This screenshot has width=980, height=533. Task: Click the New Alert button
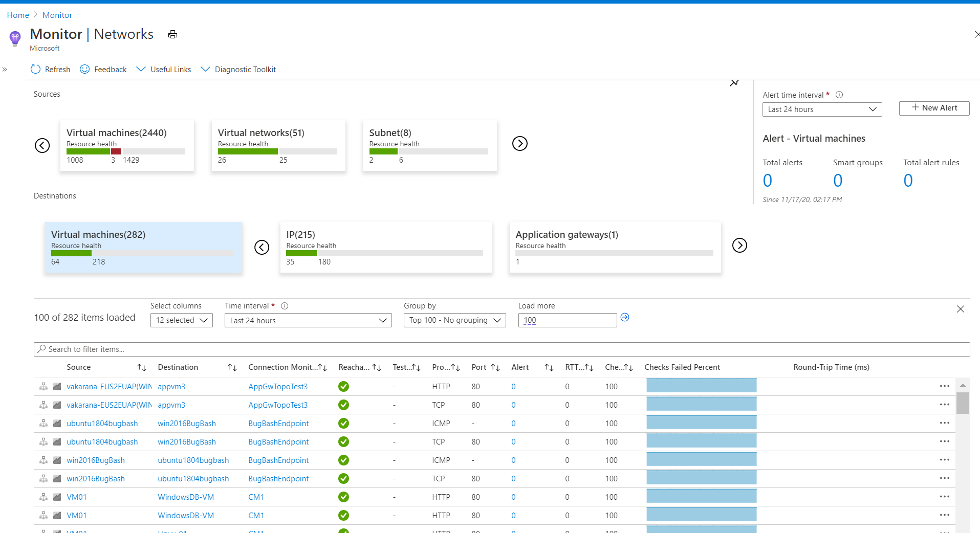(933, 108)
